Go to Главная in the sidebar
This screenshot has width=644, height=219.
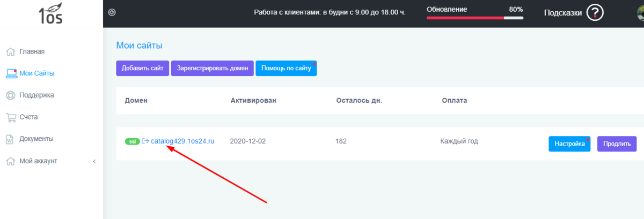(32, 52)
